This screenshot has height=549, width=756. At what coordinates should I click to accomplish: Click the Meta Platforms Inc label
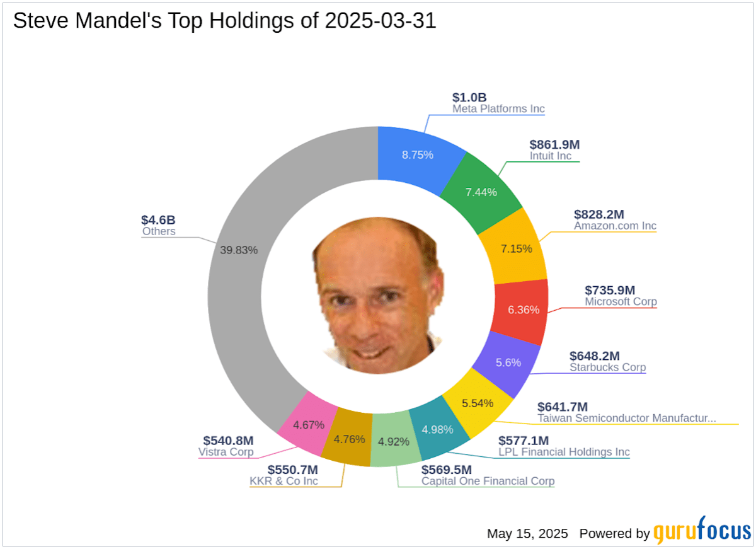[498, 108]
